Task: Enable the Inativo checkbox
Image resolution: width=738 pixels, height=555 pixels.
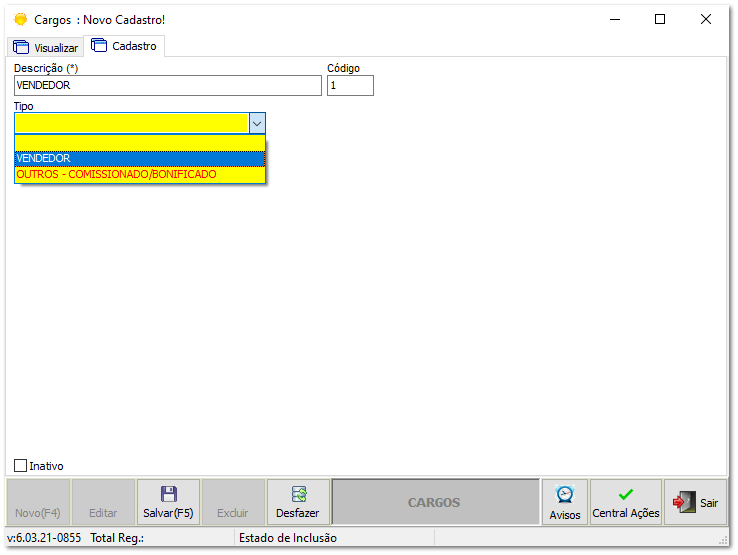Action: (21, 466)
